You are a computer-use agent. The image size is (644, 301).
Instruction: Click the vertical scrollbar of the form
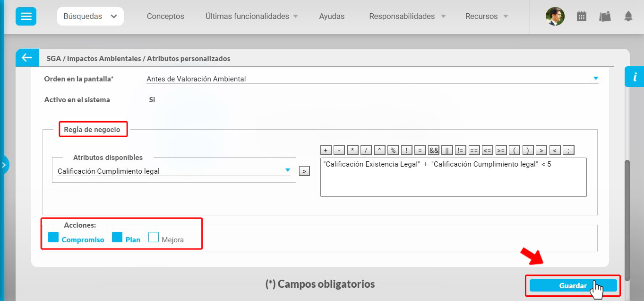(627, 220)
